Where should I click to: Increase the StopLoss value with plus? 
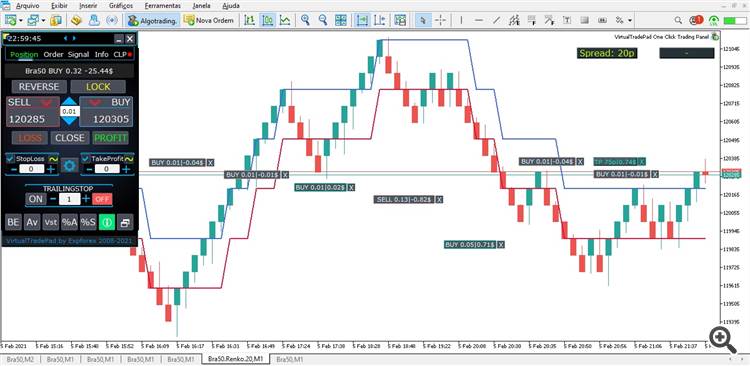[x=51, y=169]
